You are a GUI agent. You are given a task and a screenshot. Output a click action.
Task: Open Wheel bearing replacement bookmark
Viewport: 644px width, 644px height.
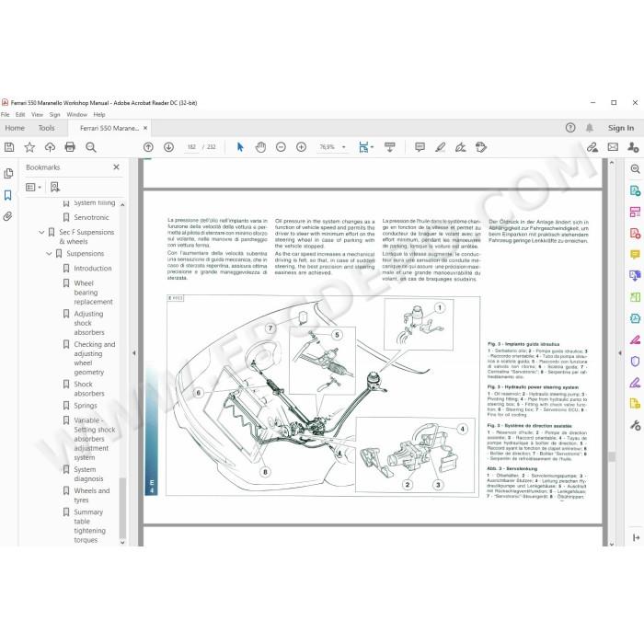coord(93,293)
